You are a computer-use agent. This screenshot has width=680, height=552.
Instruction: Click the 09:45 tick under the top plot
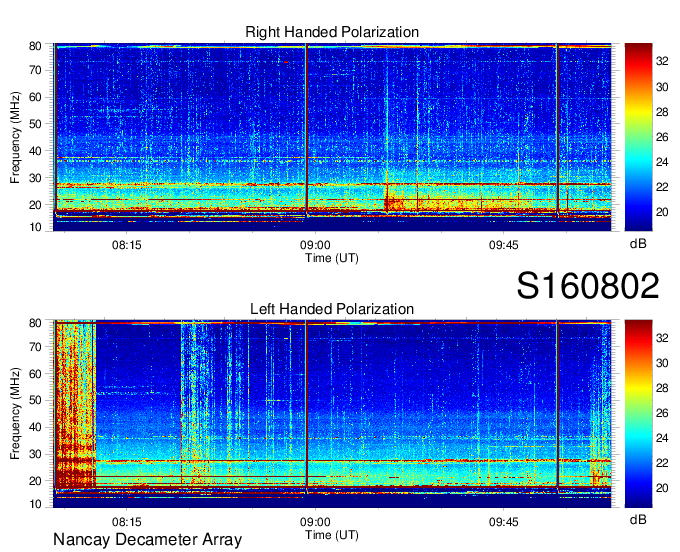pos(503,245)
